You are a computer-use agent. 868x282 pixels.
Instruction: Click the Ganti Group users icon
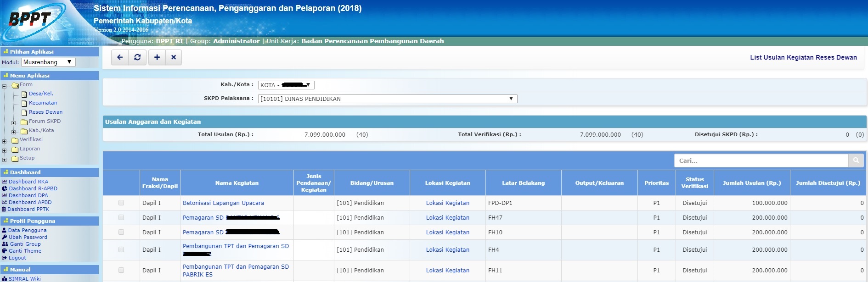click(5, 244)
